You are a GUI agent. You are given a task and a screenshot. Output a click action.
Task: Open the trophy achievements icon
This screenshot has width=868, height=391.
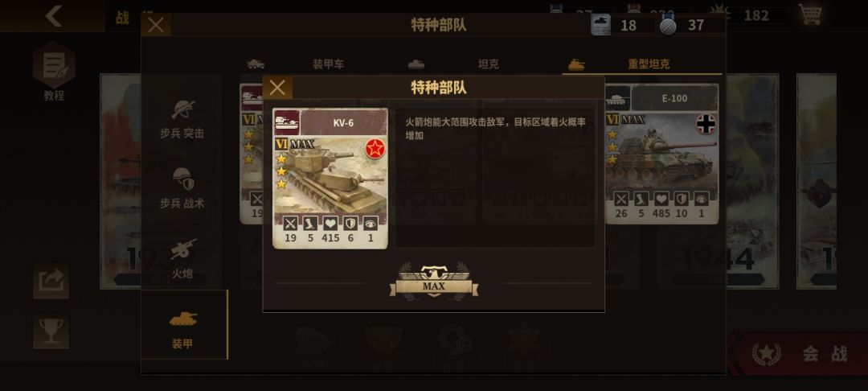[51, 331]
